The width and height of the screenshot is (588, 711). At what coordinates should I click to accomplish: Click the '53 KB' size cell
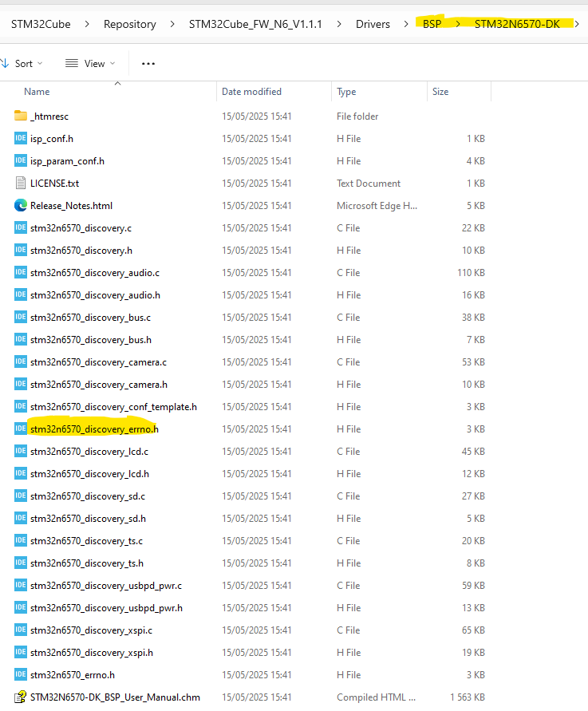pyautogui.click(x=473, y=361)
